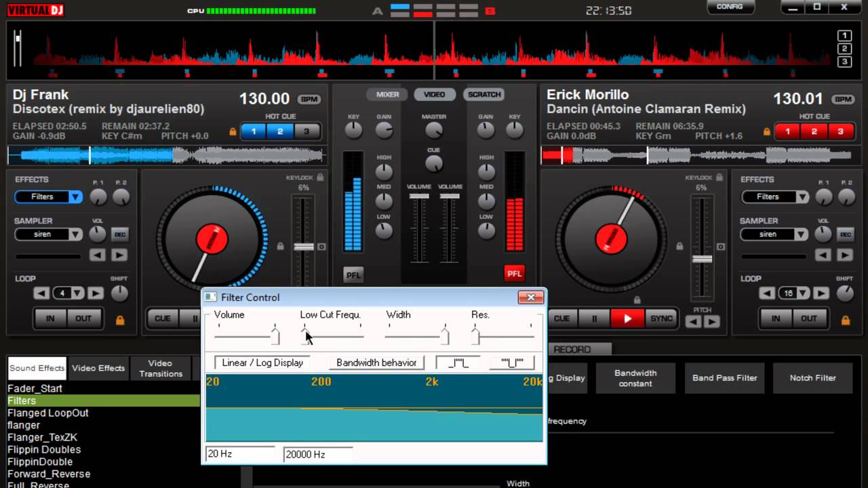Viewport: 868px width, 488px height.
Task: Click left deck BPM button
Action: [x=310, y=99]
